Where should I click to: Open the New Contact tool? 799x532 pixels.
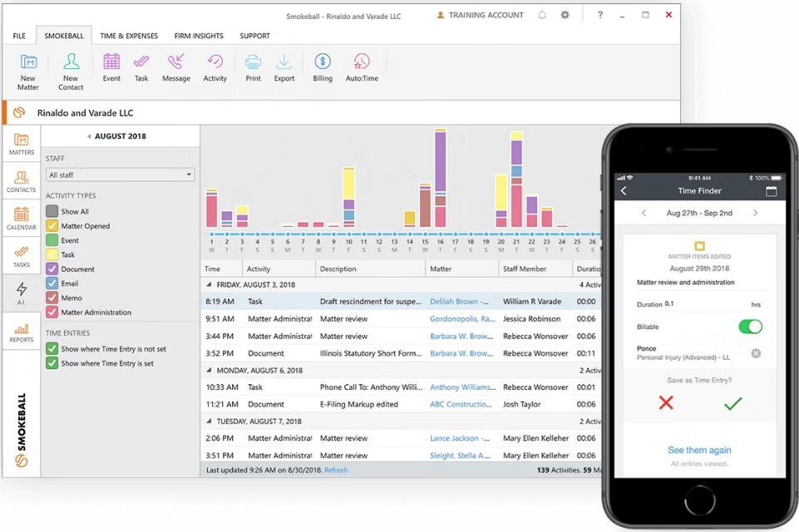coord(70,71)
